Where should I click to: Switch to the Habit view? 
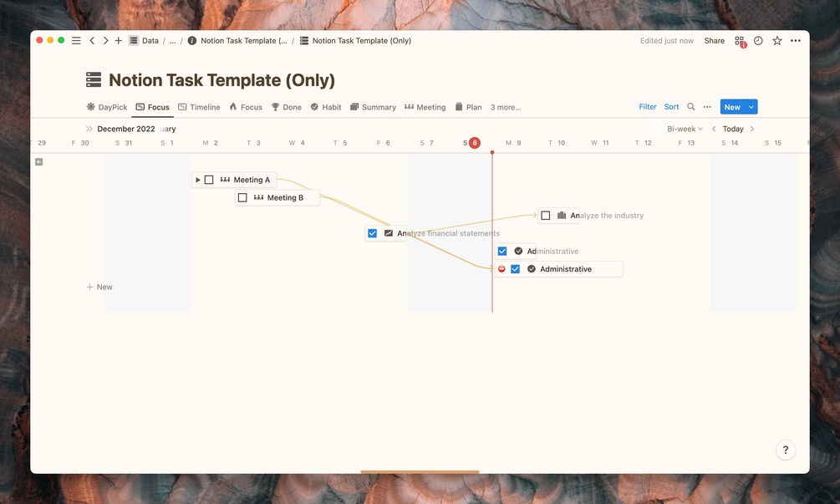pyautogui.click(x=326, y=107)
